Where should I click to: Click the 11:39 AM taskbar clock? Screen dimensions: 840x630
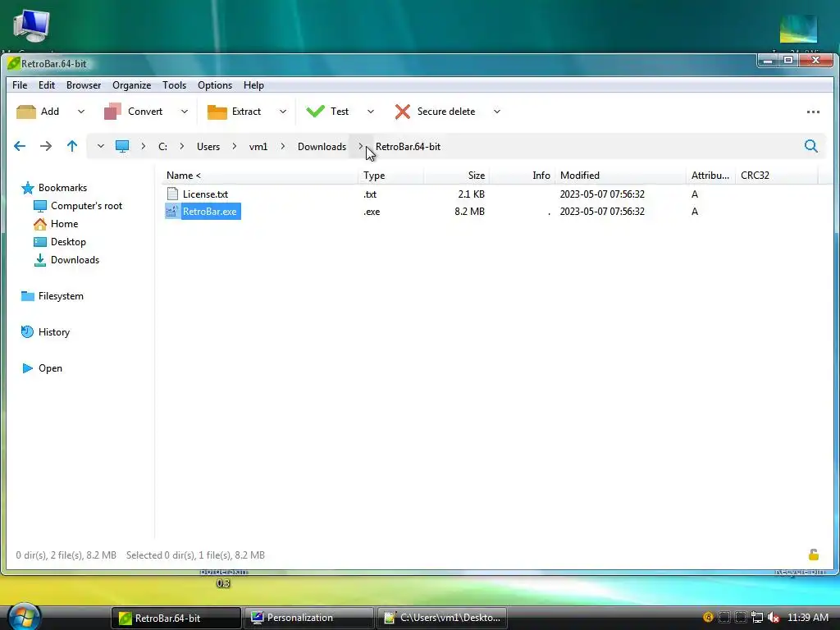[808, 618]
